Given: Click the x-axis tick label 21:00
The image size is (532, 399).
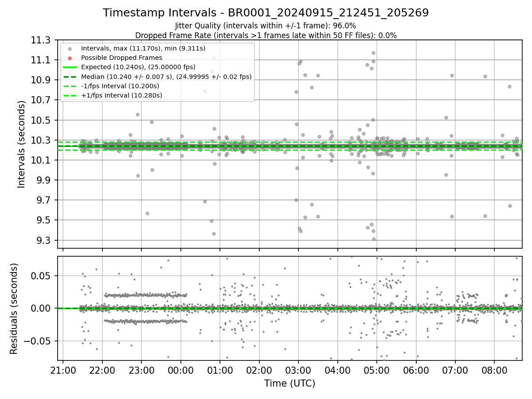Looking at the screenshot, I should [63, 370].
